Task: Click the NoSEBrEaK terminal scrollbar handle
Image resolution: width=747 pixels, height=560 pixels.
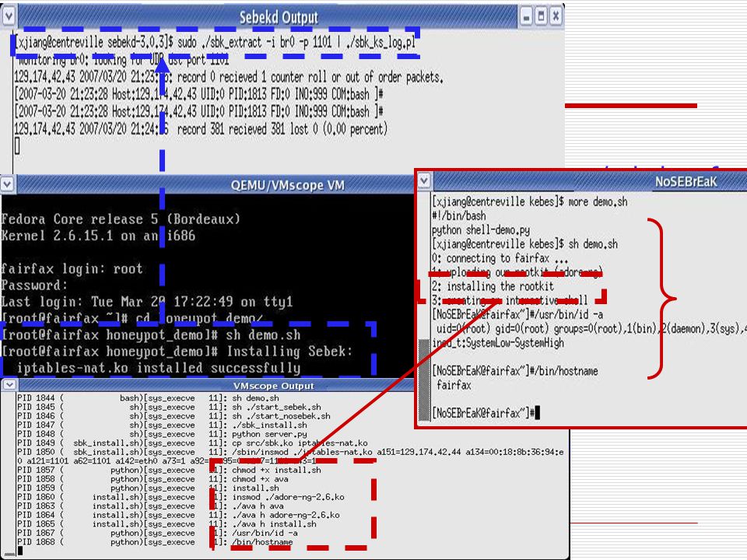Action: [x=423, y=379]
